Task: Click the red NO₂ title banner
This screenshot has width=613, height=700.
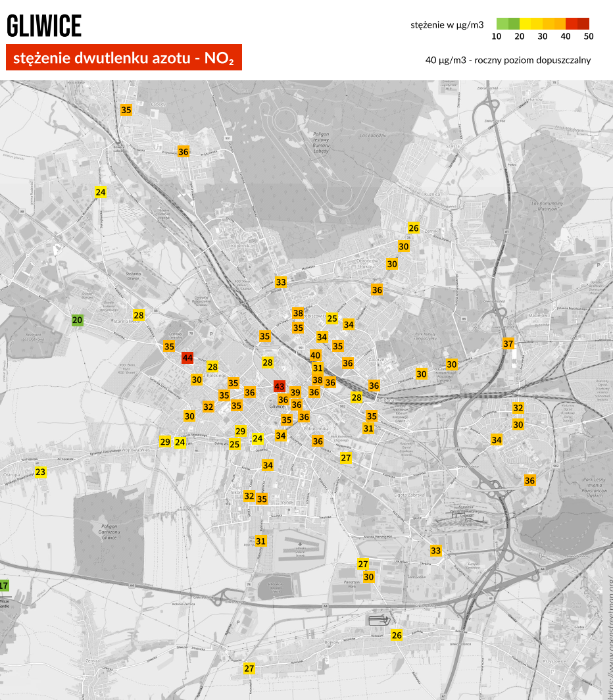Action: pyautogui.click(x=124, y=58)
